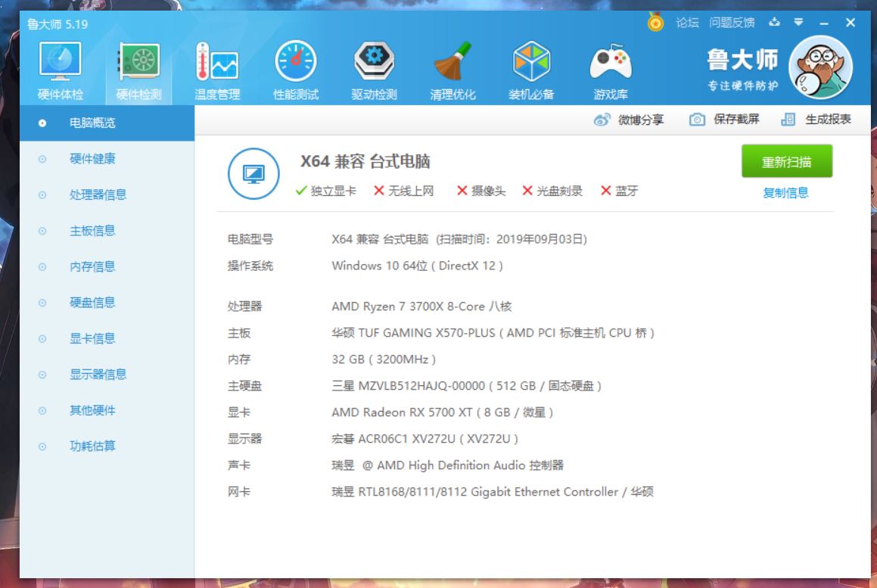Click the 复制信息 copy info link
Image resolution: width=877 pixels, height=588 pixels.
(x=786, y=193)
